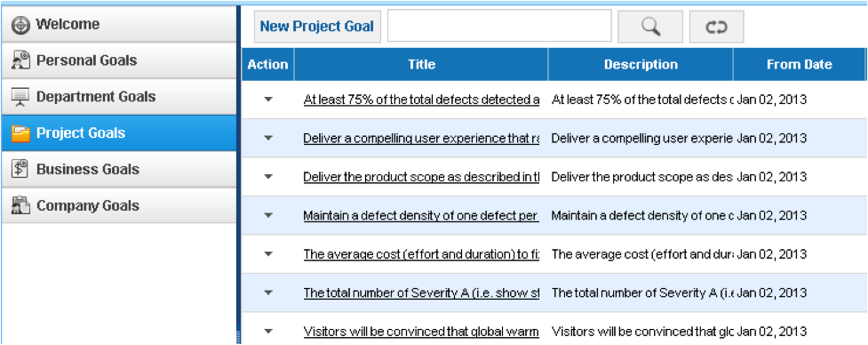The image size is (868, 345).
Task: Expand action arrow for 'Maintain a defect density' goal
Action: [268, 215]
